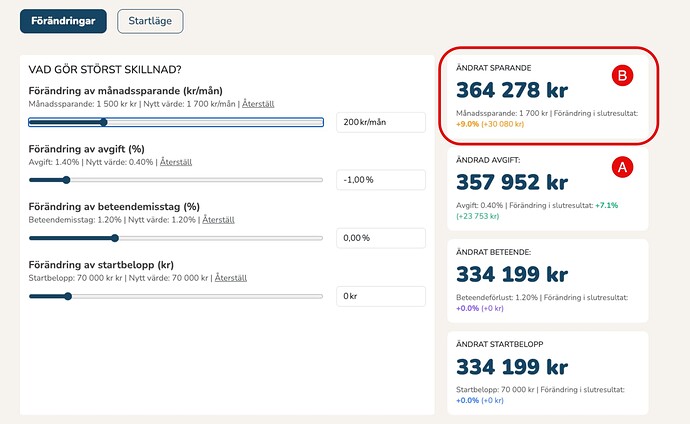Screen dimensions: 690x424
Task: Focus the 200 kr/mån input field
Action: (x=380, y=122)
